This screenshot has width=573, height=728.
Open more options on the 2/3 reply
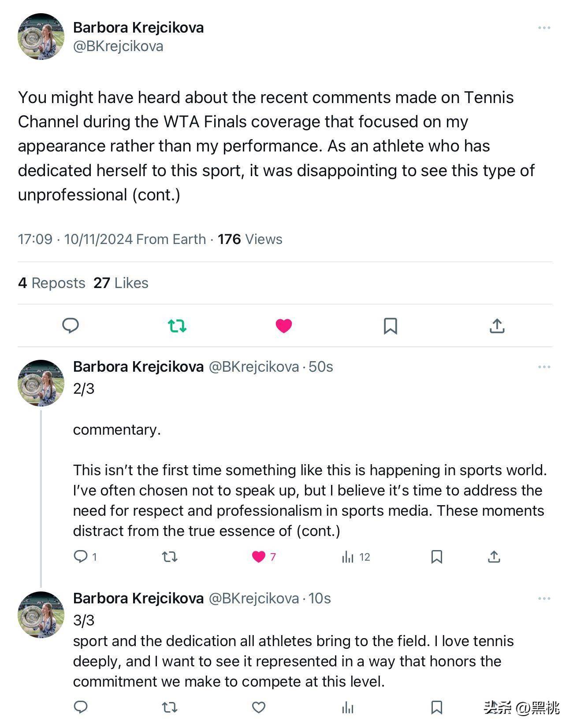click(x=544, y=367)
